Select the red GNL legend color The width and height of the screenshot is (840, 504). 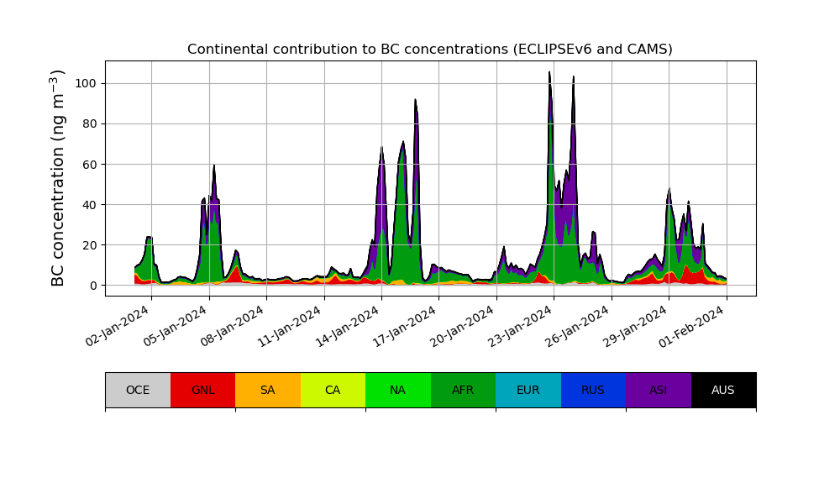click(202, 390)
